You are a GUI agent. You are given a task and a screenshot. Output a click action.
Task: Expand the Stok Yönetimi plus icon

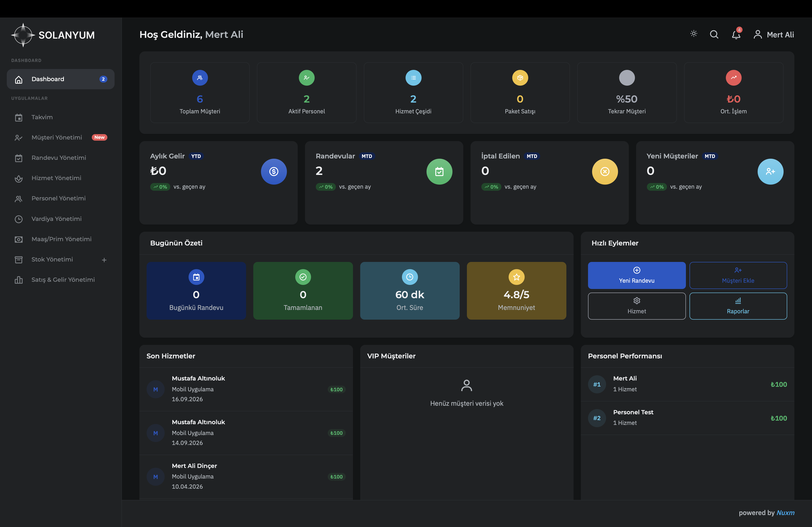tap(104, 260)
